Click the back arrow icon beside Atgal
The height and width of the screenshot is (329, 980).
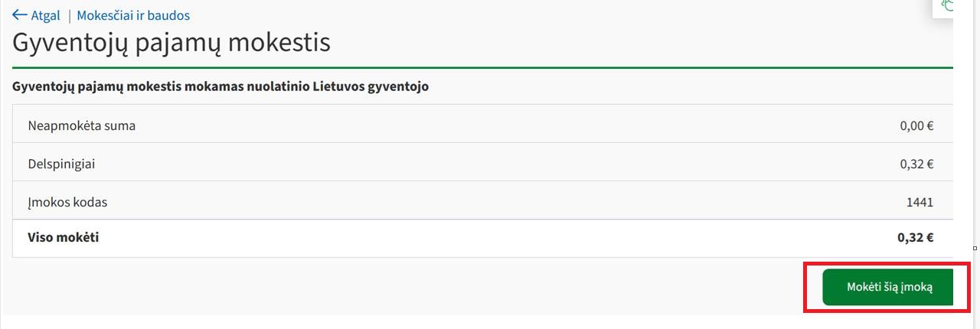20,15
